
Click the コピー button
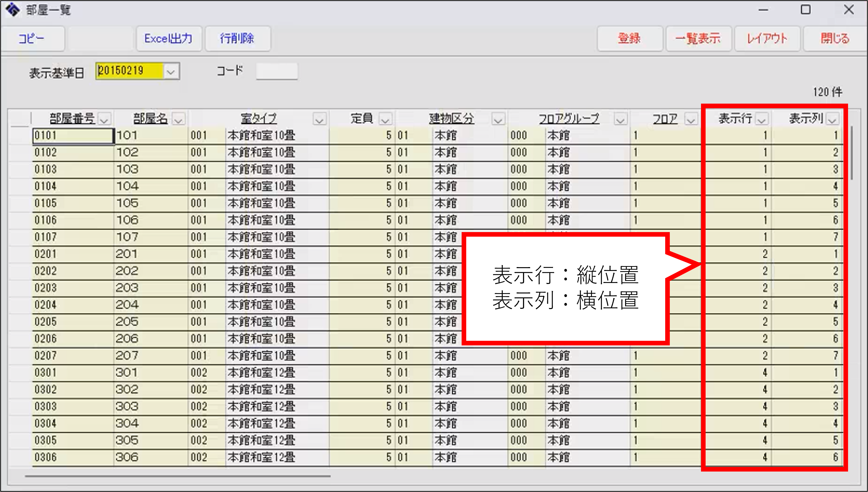tap(32, 39)
